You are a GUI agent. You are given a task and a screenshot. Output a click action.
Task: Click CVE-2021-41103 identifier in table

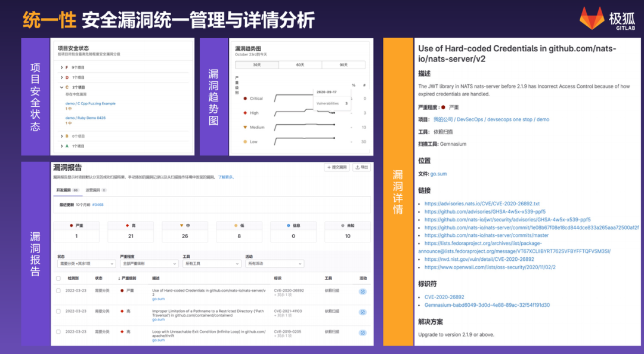point(288,311)
